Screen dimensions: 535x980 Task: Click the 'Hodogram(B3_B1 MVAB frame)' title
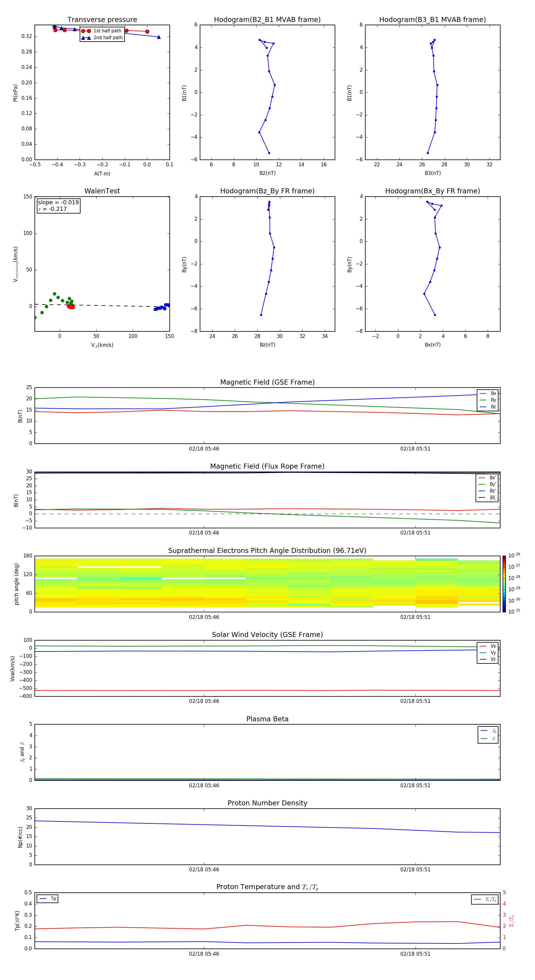click(x=432, y=20)
